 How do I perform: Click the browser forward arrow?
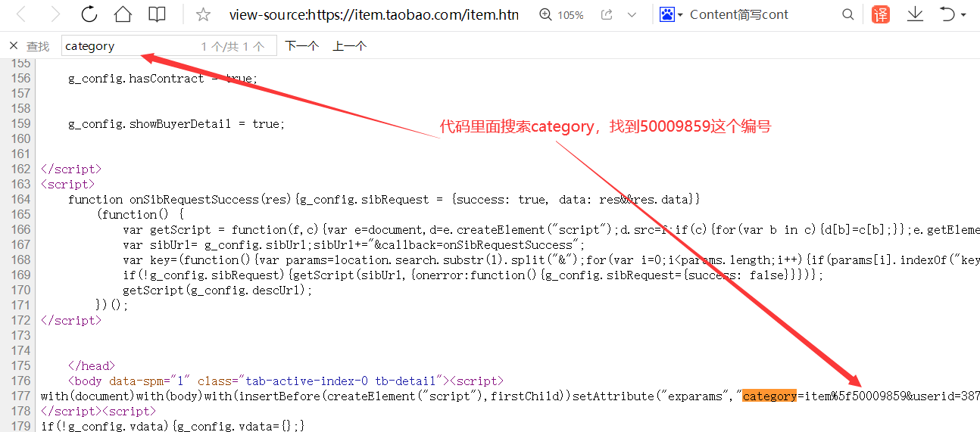55,14
